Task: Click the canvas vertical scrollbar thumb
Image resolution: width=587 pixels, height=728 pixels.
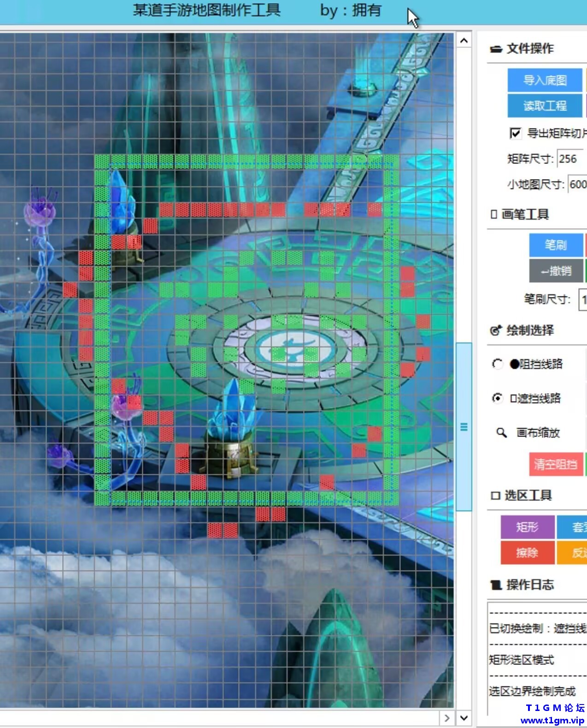Action: 464,426
